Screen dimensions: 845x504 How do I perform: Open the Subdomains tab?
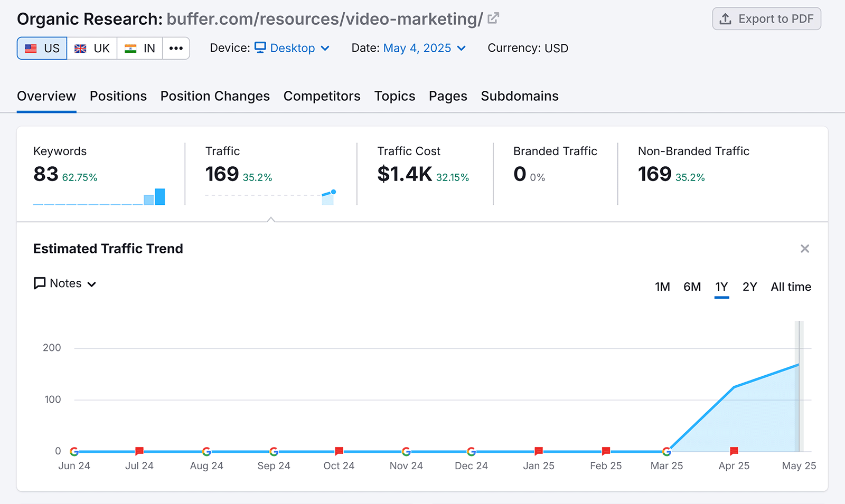519,96
